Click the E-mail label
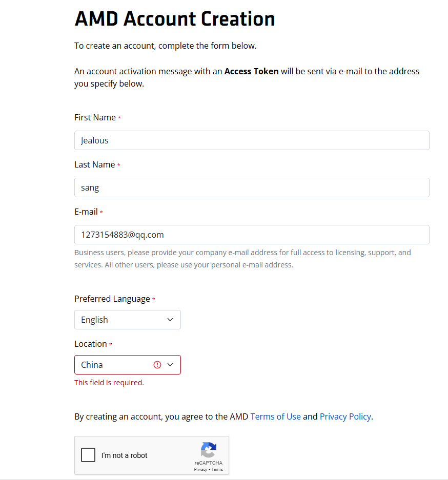Viewport: 448px width, 480px height. pos(86,212)
